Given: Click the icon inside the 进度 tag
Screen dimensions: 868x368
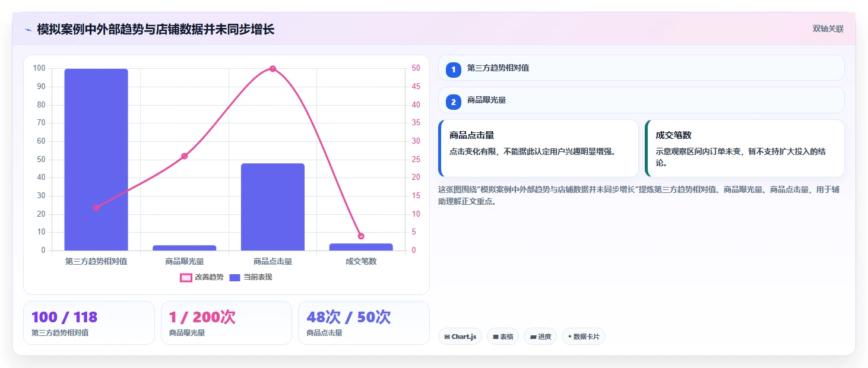Looking at the screenshot, I should click(x=533, y=337).
